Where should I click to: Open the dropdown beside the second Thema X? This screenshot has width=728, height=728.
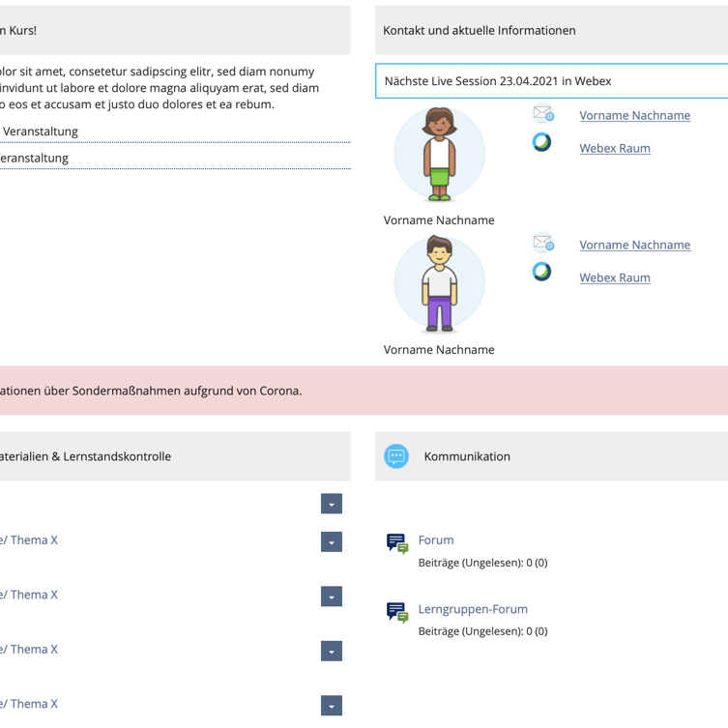332,597
